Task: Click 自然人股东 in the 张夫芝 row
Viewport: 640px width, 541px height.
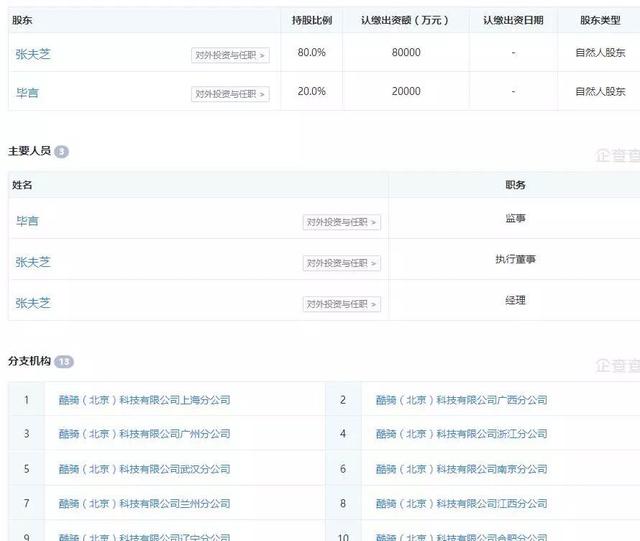Action: 600,52
